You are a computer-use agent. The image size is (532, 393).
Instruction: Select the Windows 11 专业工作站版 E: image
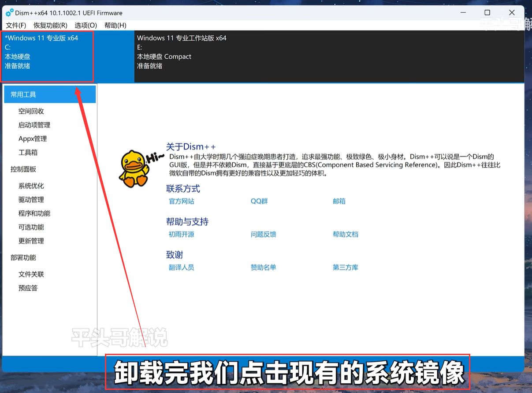[x=182, y=52]
